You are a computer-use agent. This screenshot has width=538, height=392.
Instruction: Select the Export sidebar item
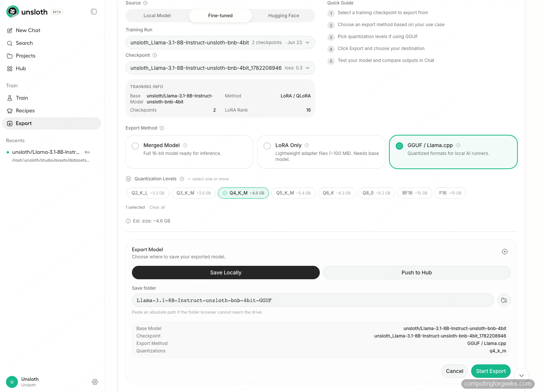[52, 123]
